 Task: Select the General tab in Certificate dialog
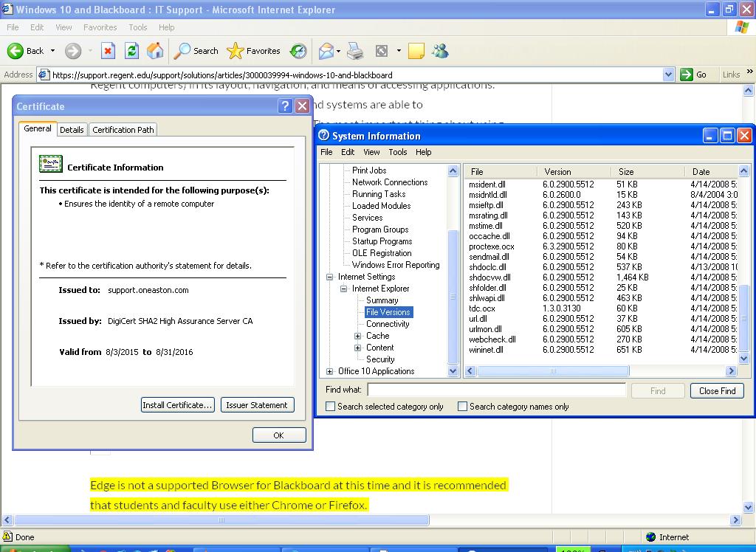point(38,128)
